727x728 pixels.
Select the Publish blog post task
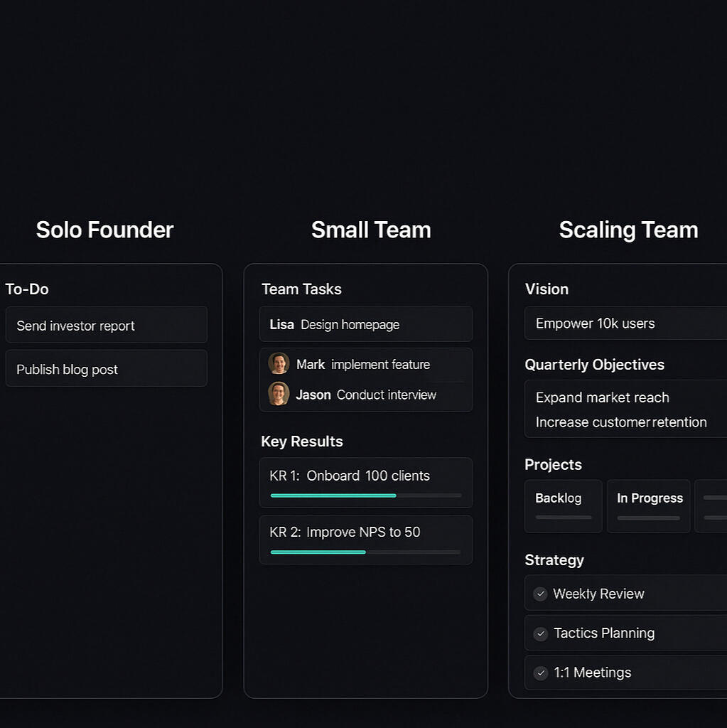tap(106, 369)
